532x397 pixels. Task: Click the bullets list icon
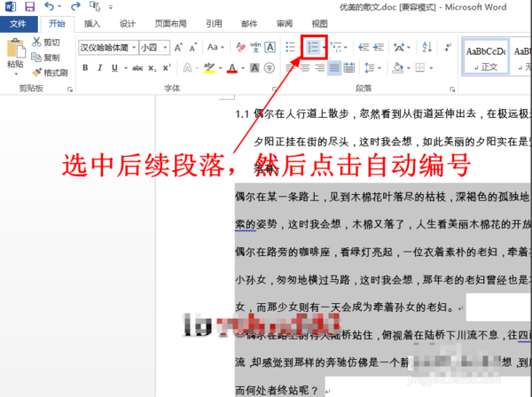pos(290,48)
